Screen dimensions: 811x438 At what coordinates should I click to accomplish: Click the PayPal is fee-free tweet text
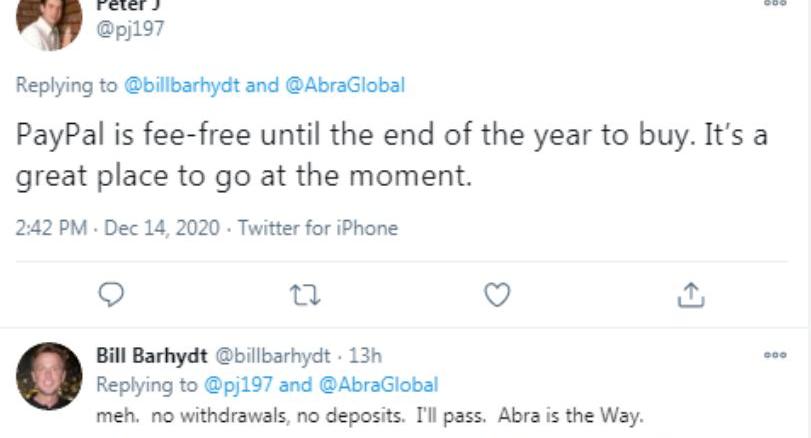click(392, 155)
